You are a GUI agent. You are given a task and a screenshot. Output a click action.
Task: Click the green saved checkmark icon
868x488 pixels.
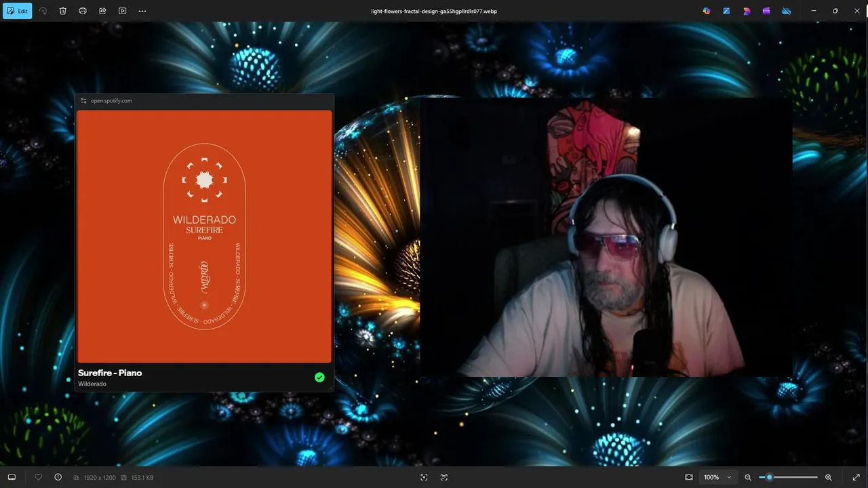(319, 378)
